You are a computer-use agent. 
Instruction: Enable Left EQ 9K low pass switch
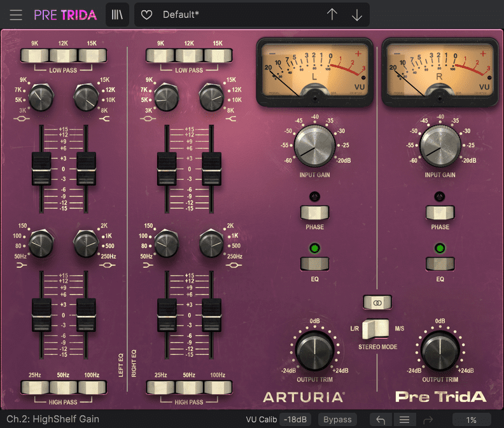click(35, 55)
